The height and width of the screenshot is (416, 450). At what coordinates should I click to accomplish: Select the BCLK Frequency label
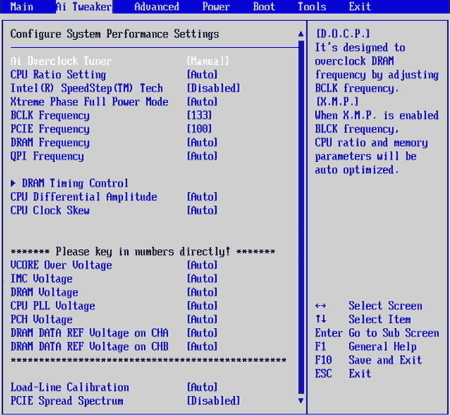[x=50, y=115]
